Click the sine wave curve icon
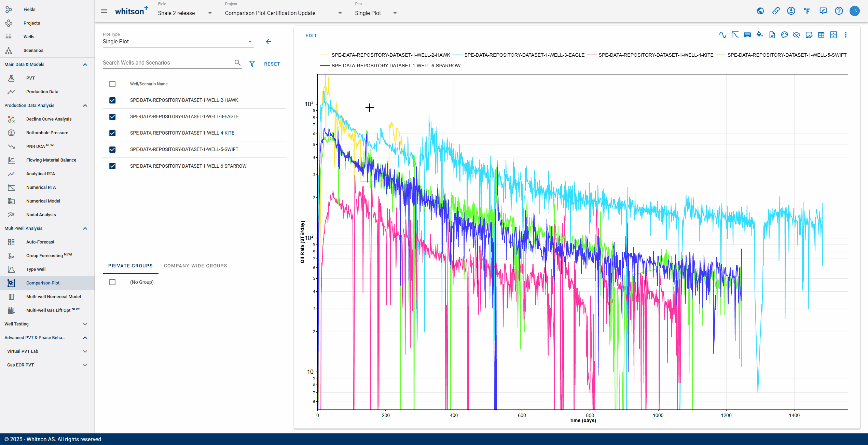868x445 pixels. [722, 35]
